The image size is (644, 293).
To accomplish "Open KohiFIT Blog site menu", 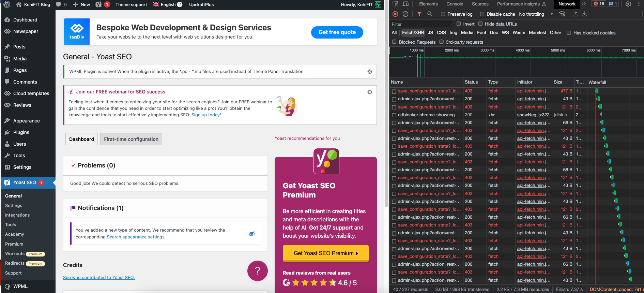I will (33, 4).
